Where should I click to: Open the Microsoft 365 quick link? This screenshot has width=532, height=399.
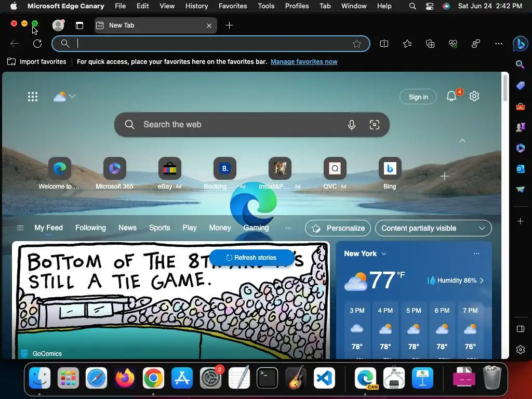pos(114,173)
